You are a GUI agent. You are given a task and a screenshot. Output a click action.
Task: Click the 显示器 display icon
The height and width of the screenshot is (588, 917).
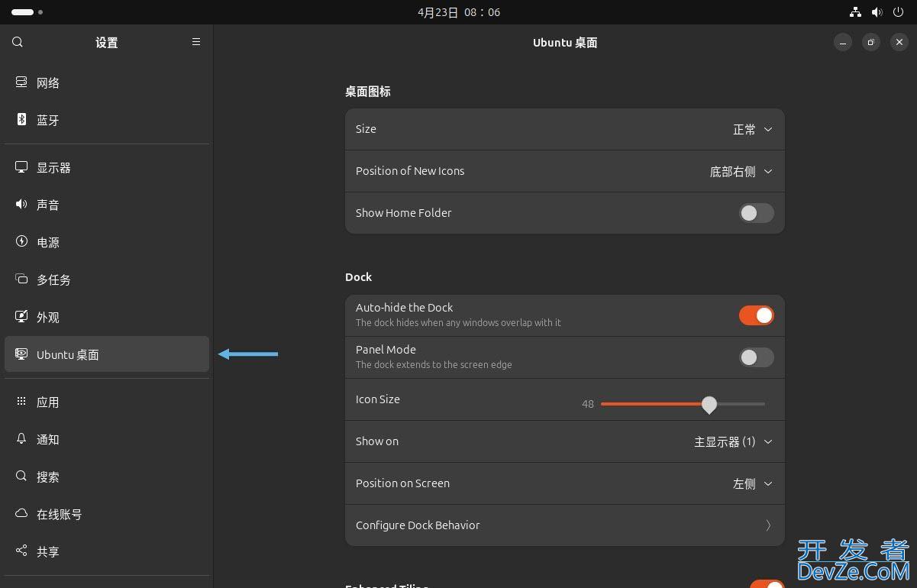(21, 167)
